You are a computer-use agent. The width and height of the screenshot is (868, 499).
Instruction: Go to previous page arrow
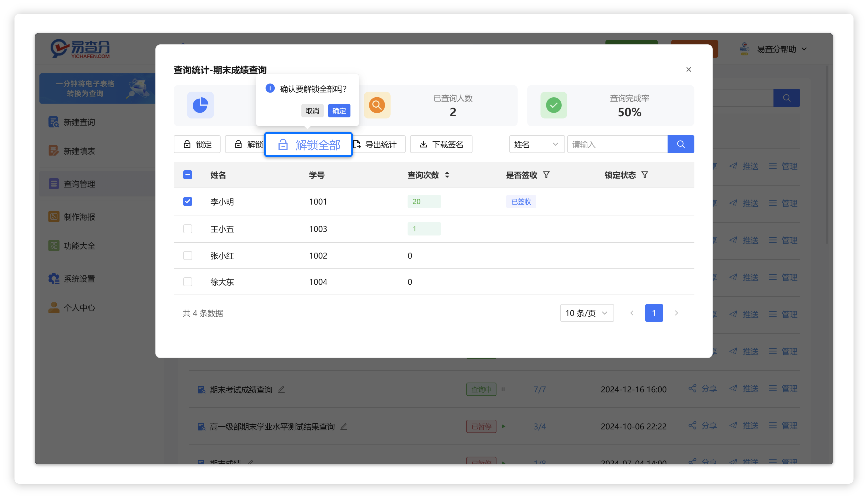pos(631,313)
